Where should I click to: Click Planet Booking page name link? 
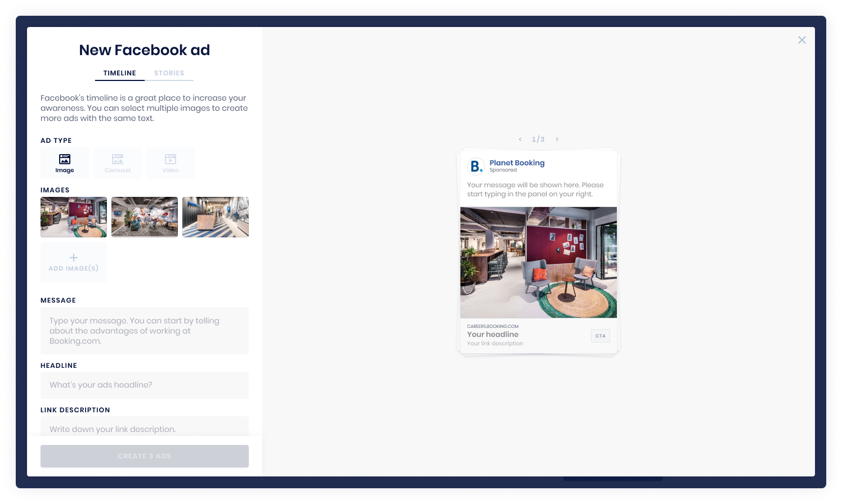[x=517, y=163]
